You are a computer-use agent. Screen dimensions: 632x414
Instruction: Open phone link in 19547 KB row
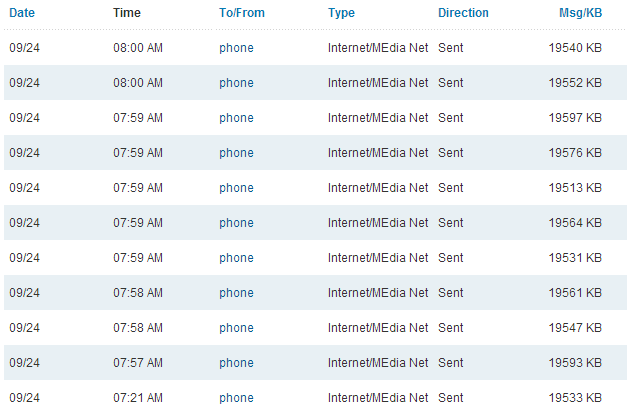click(x=236, y=328)
